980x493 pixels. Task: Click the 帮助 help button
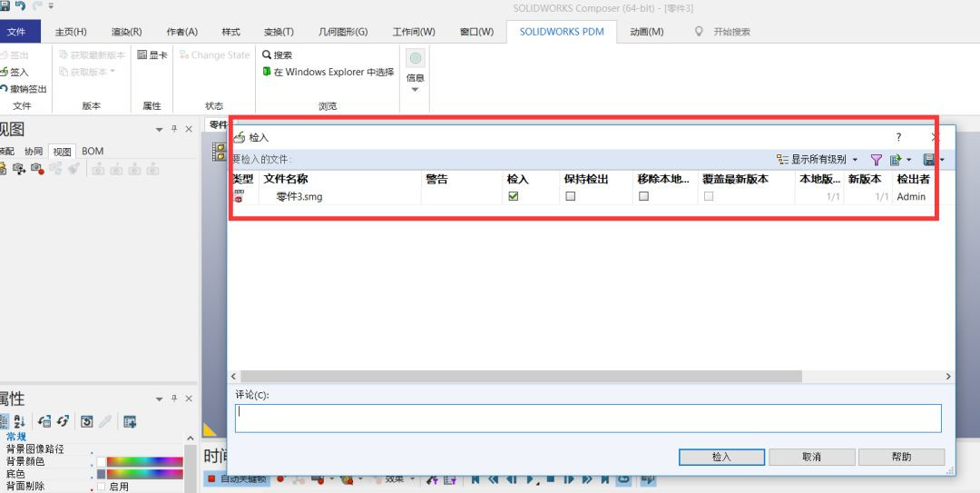(x=901, y=457)
